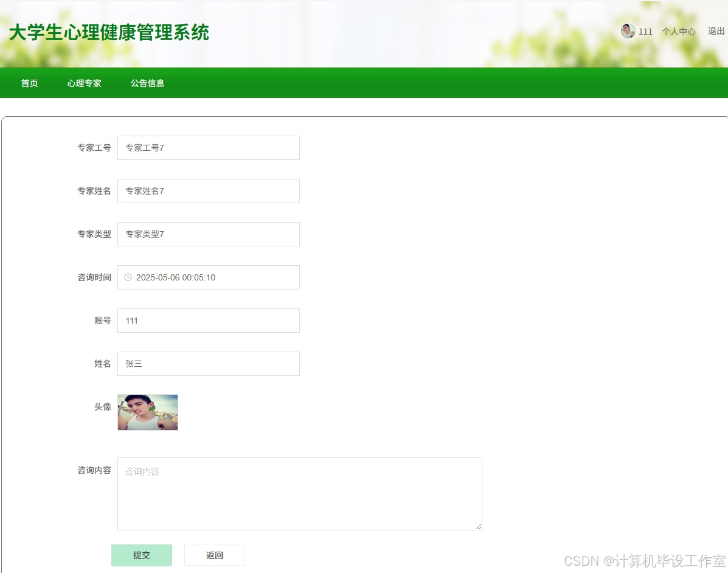Click the username 111 in the header
The image size is (728, 573).
tap(645, 31)
